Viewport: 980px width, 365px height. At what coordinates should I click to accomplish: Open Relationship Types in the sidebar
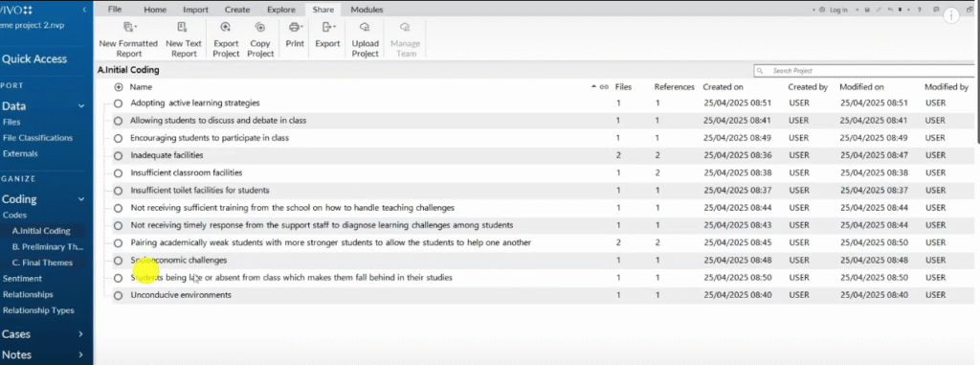coord(38,309)
